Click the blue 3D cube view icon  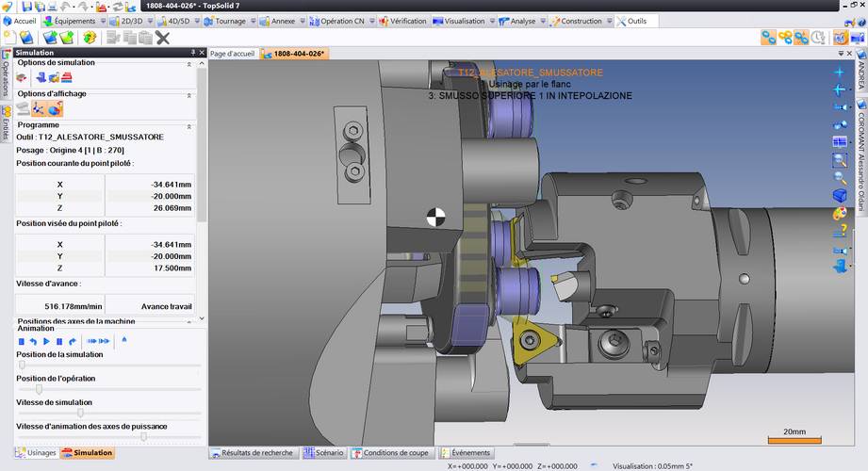click(840, 195)
